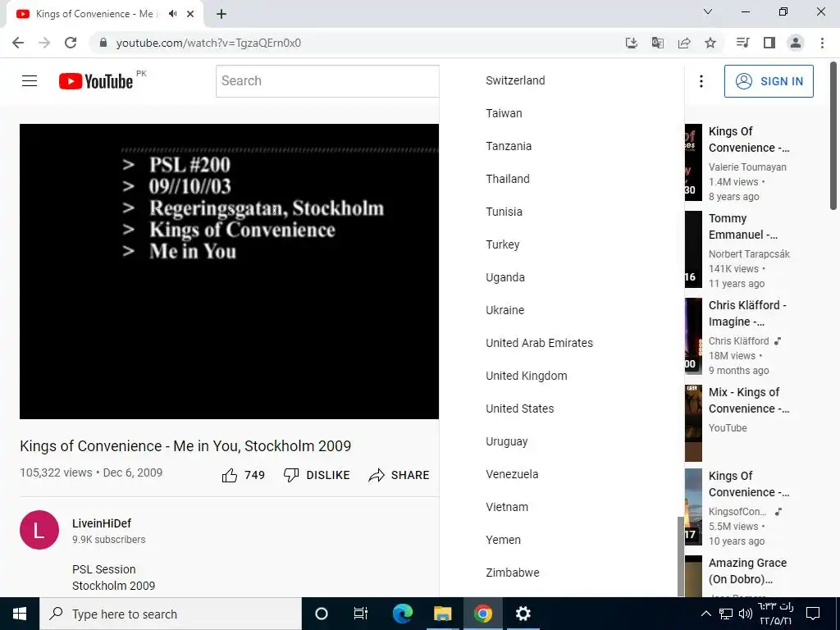Choose United Arab Emirates location

[540, 343]
